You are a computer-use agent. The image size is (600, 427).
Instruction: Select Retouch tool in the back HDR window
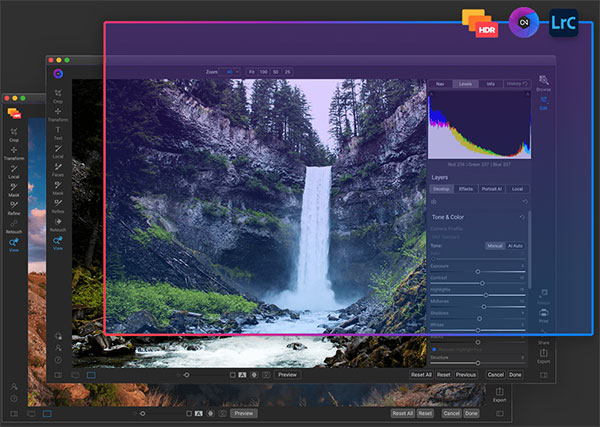click(14, 226)
